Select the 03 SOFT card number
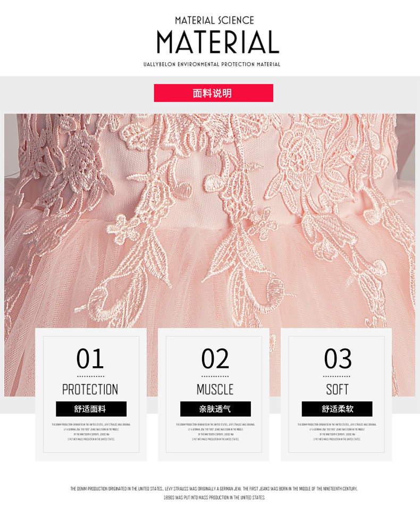This screenshot has height=522, width=420. coord(338,358)
